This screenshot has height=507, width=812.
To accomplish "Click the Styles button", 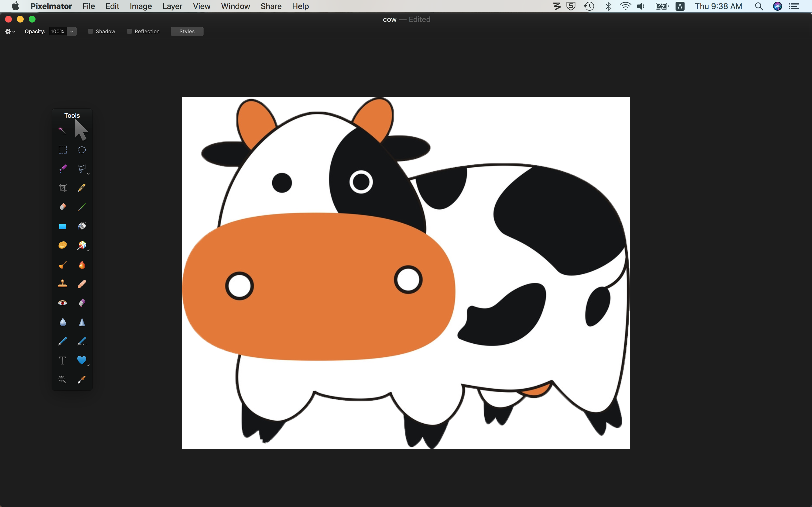I will pyautogui.click(x=187, y=32).
